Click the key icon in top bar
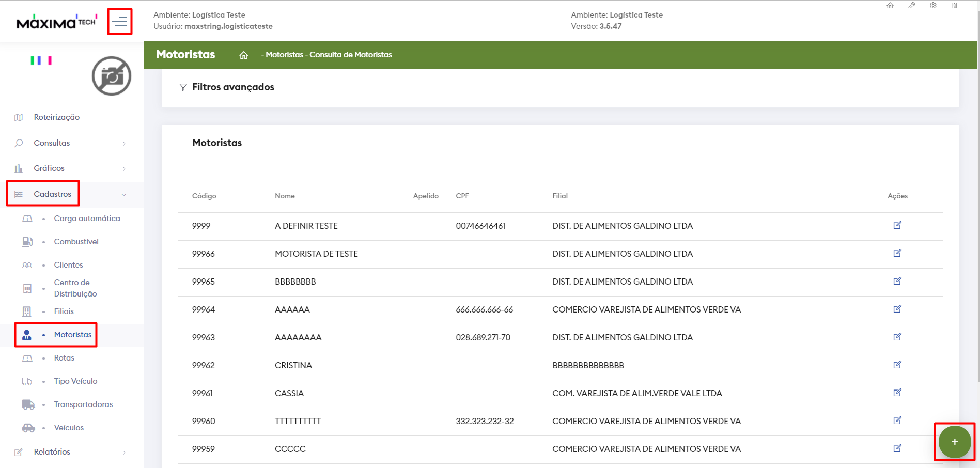Image resolution: width=980 pixels, height=468 pixels. 912,6
